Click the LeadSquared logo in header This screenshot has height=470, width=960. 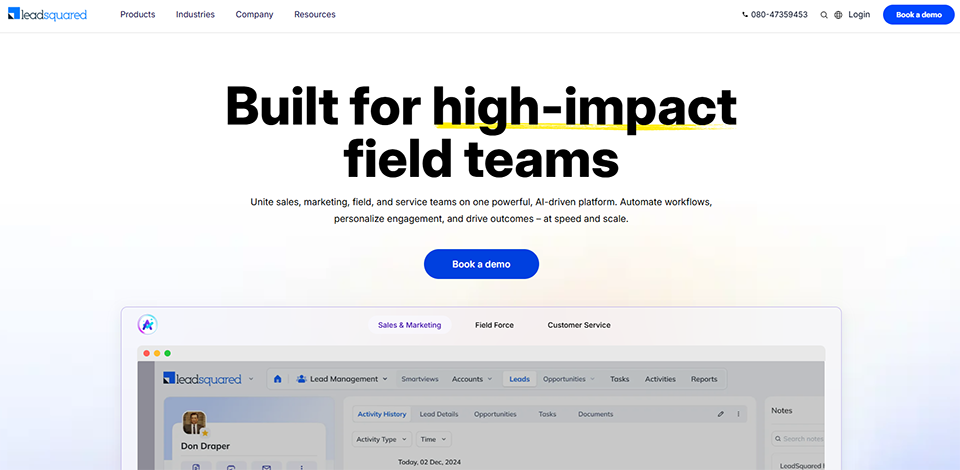[47, 14]
